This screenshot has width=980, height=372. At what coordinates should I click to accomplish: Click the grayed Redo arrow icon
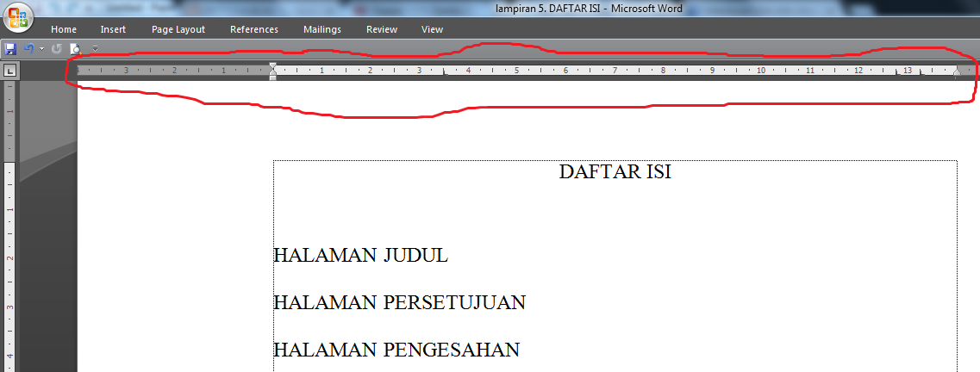[57, 48]
